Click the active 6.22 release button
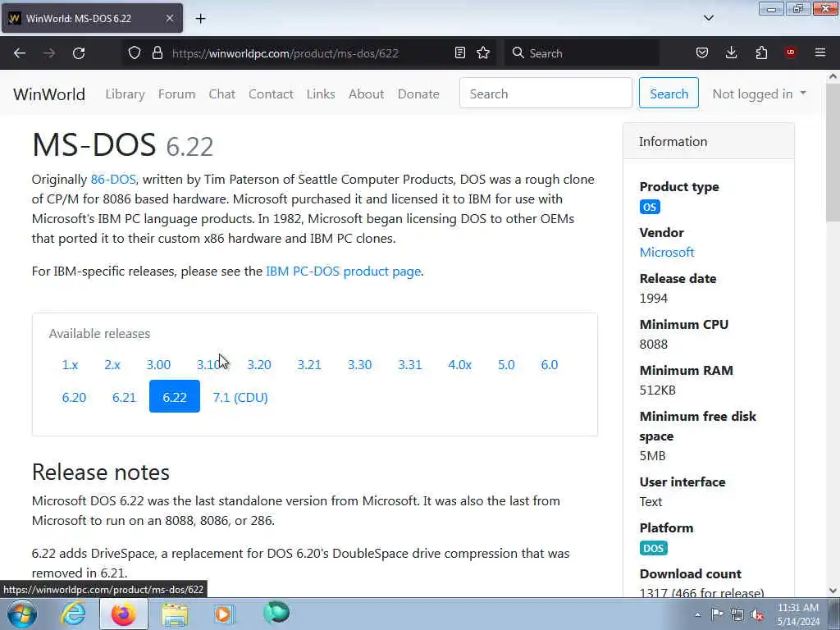The width and height of the screenshot is (840, 630). [175, 396]
